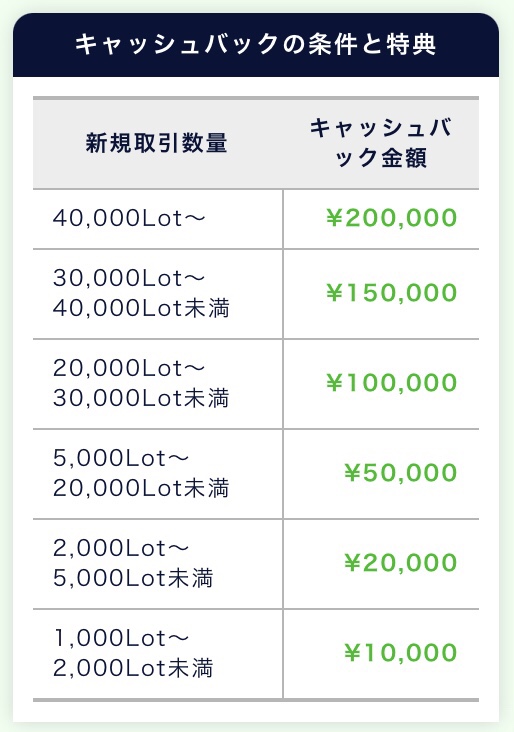The width and height of the screenshot is (514, 732).
Task: Click the 40,000Lot未満 text in second row
Action: point(141,309)
